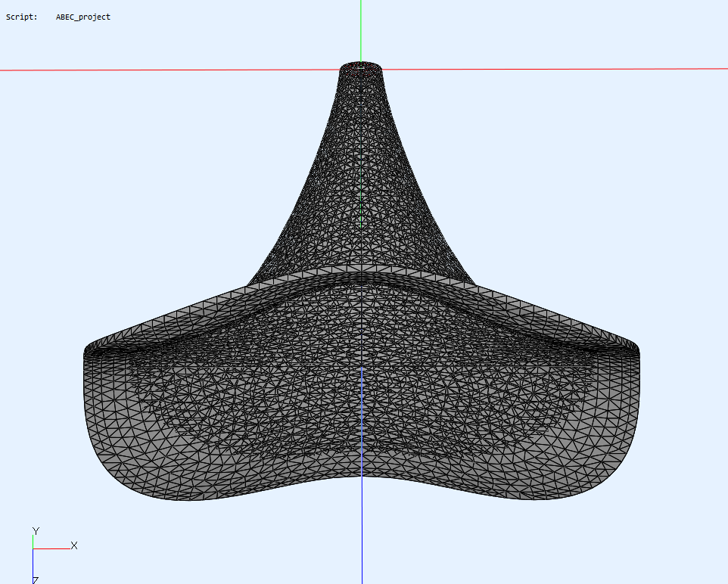Image resolution: width=728 pixels, height=584 pixels.
Task: Click the Script: label text
Action: point(22,17)
